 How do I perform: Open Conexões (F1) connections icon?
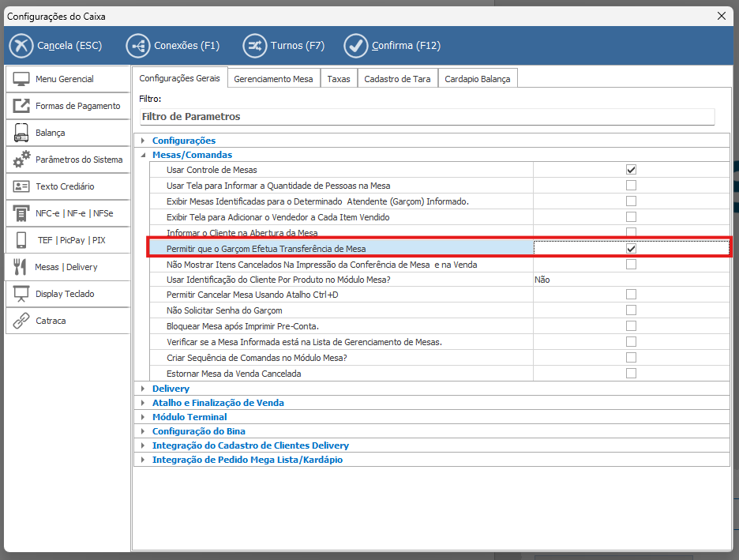(137, 46)
